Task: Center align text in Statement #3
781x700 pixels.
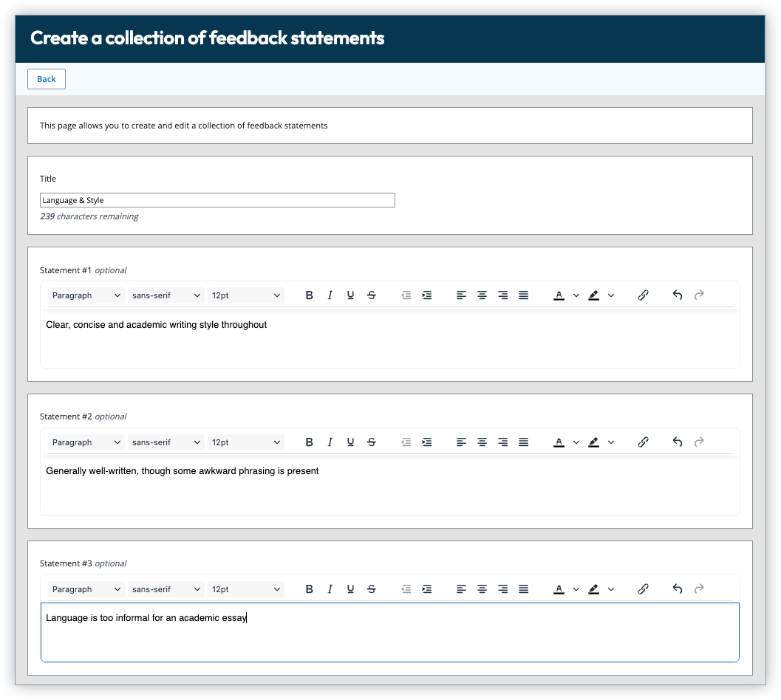Action: pos(482,589)
